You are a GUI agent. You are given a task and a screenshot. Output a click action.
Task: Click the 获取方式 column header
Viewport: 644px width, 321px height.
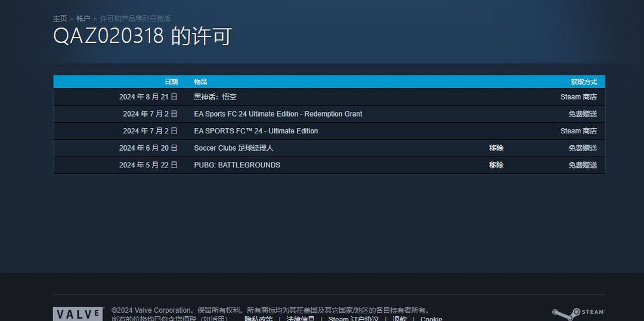584,82
